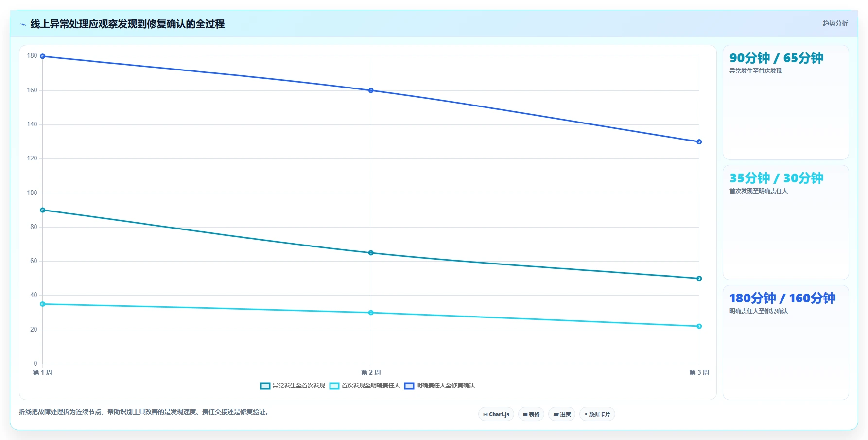
Task: Click the card caption 明确责任人至修复确认
Action: [758, 311]
